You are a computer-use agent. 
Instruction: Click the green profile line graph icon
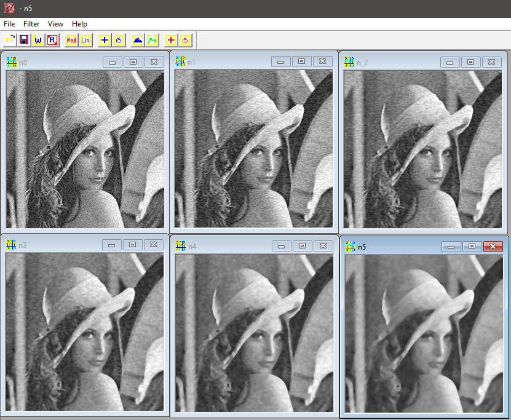click(x=152, y=40)
